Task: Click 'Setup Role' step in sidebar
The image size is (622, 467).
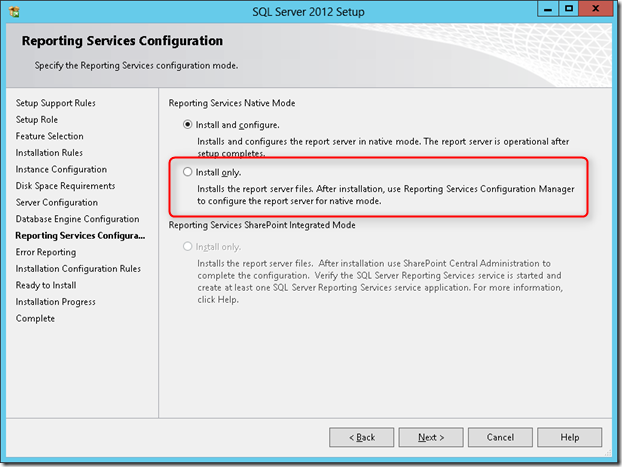Action: [37, 120]
